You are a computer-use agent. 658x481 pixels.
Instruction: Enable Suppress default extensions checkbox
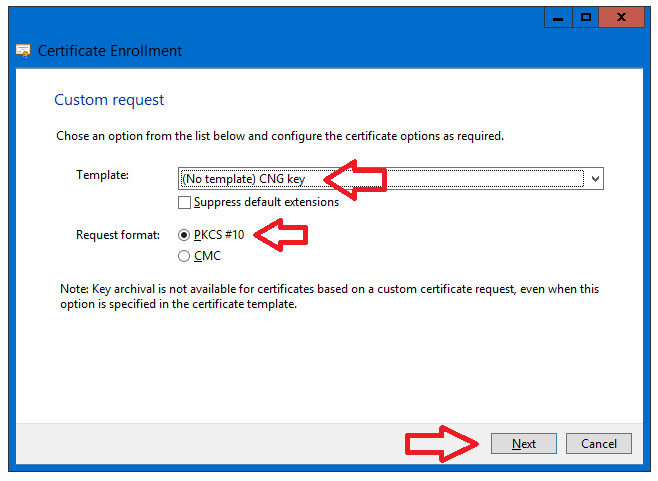pyautogui.click(x=184, y=202)
